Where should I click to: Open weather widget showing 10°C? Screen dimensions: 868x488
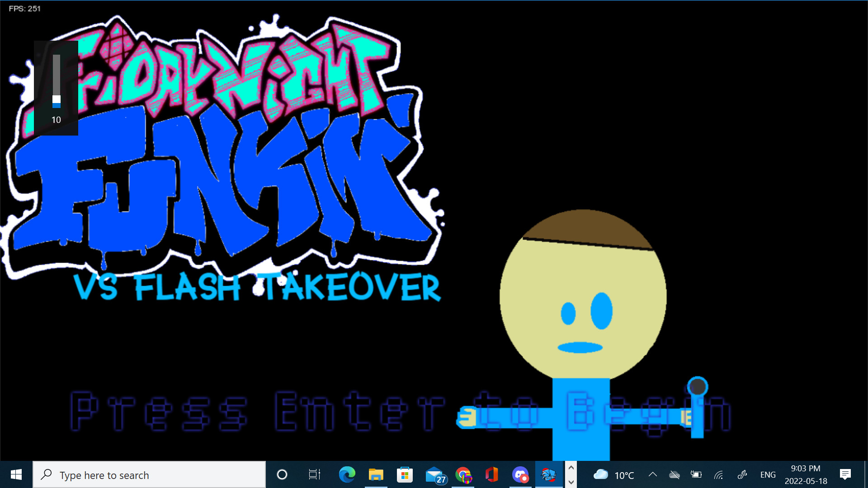(x=614, y=474)
